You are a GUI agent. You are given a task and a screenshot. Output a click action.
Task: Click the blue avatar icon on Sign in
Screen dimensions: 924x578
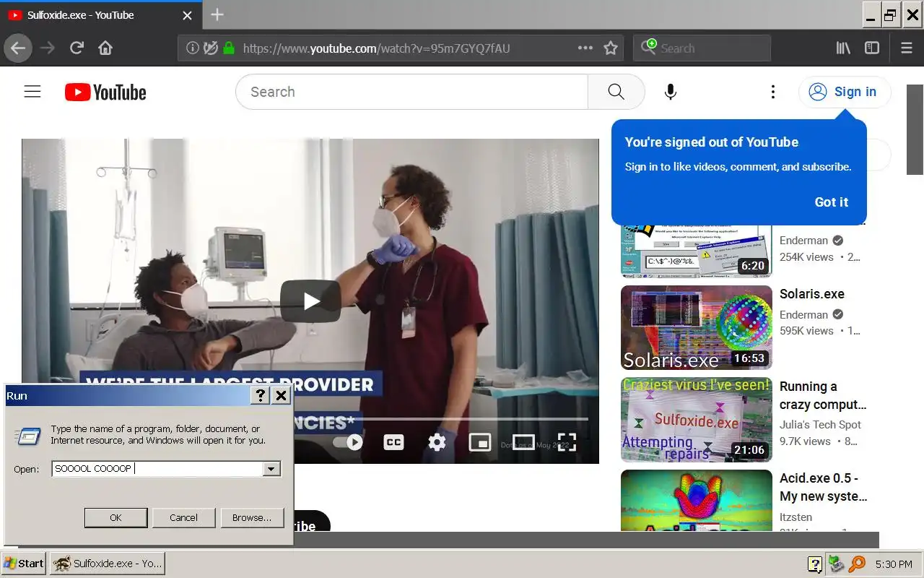point(818,92)
